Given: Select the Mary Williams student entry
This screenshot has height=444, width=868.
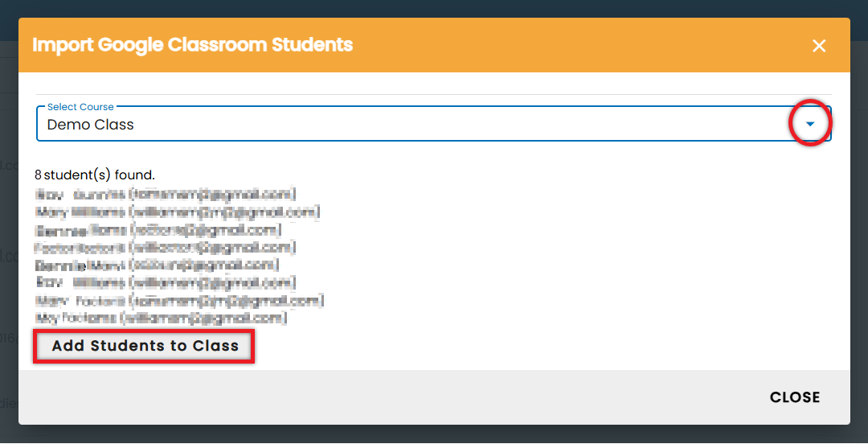Looking at the screenshot, I should point(177,212).
